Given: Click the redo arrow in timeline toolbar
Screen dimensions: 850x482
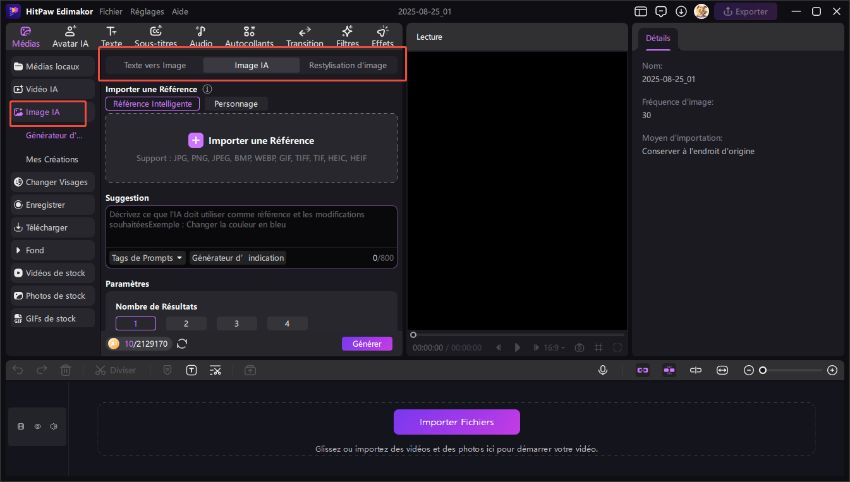Looking at the screenshot, I should tap(42, 370).
